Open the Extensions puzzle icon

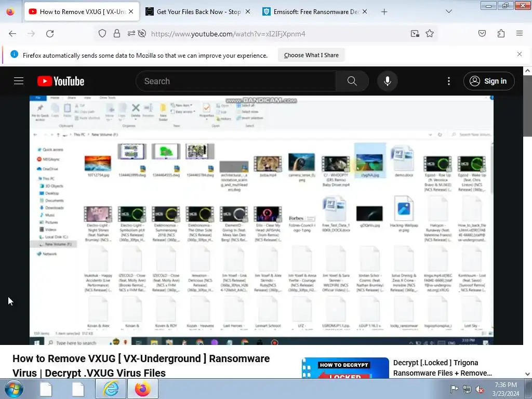(x=501, y=33)
